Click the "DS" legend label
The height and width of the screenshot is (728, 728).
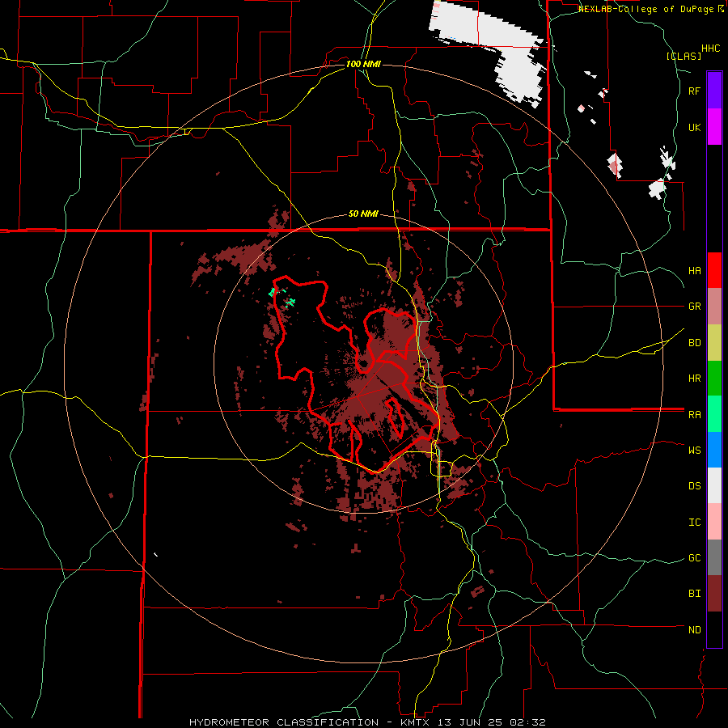pos(694,486)
